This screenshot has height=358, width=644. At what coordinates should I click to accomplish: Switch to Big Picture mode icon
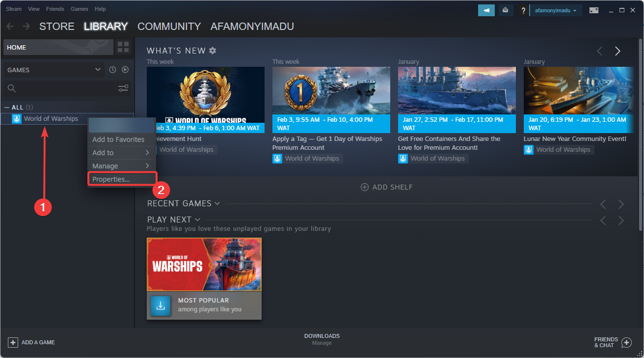pyautogui.click(x=594, y=10)
